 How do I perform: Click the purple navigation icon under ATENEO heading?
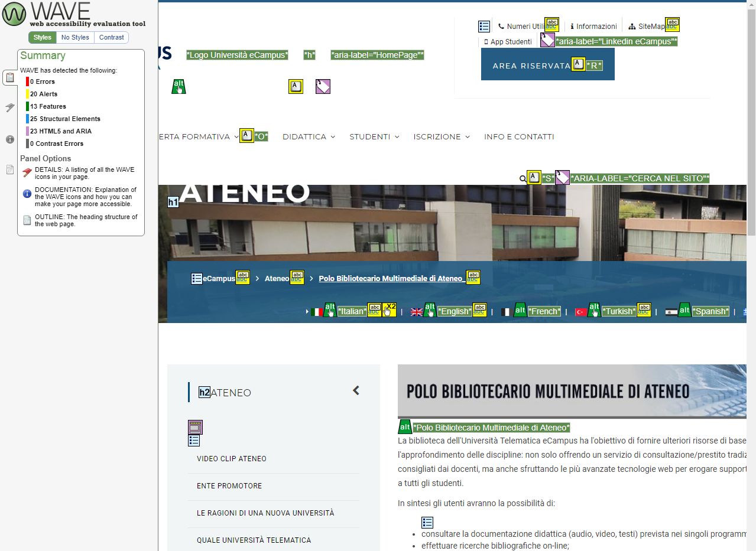[195, 427]
